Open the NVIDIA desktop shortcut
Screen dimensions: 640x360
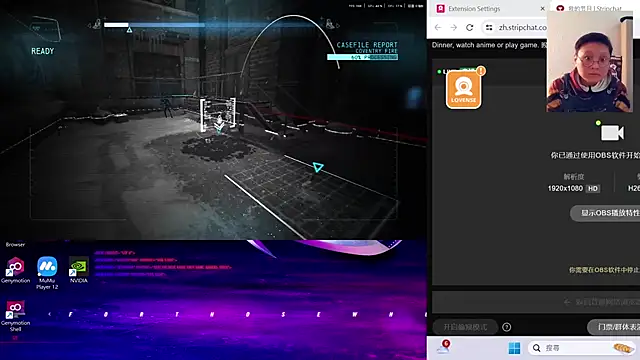(x=78, y=270)
